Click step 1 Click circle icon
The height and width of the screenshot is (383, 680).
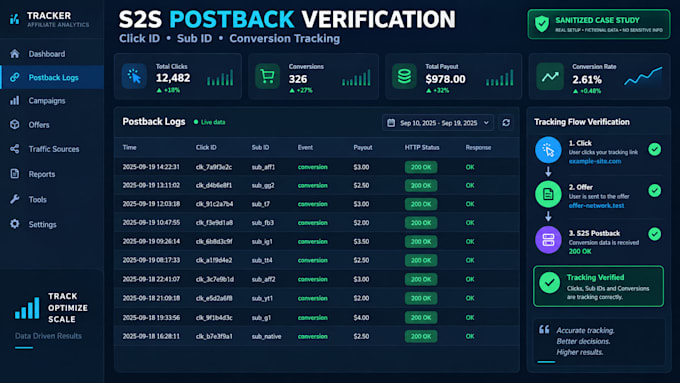[548, 150]
